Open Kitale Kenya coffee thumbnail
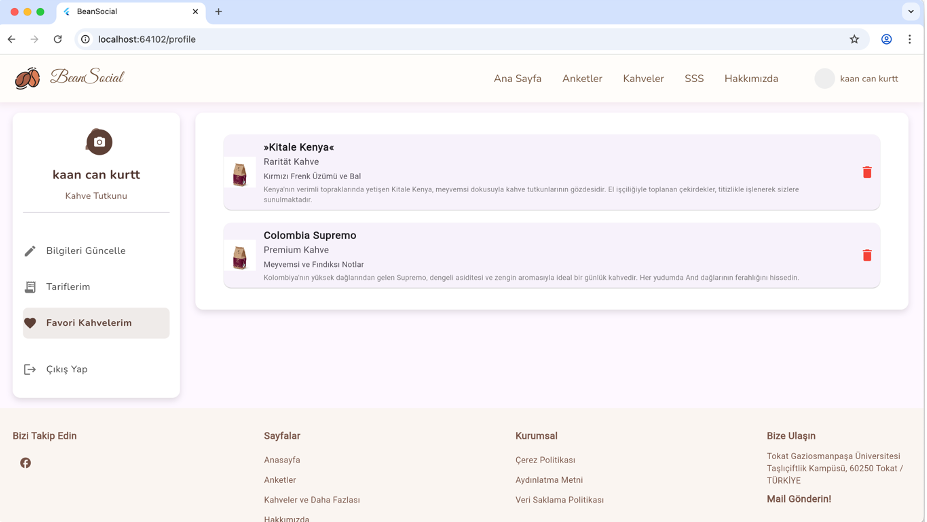 pos(239,174)
